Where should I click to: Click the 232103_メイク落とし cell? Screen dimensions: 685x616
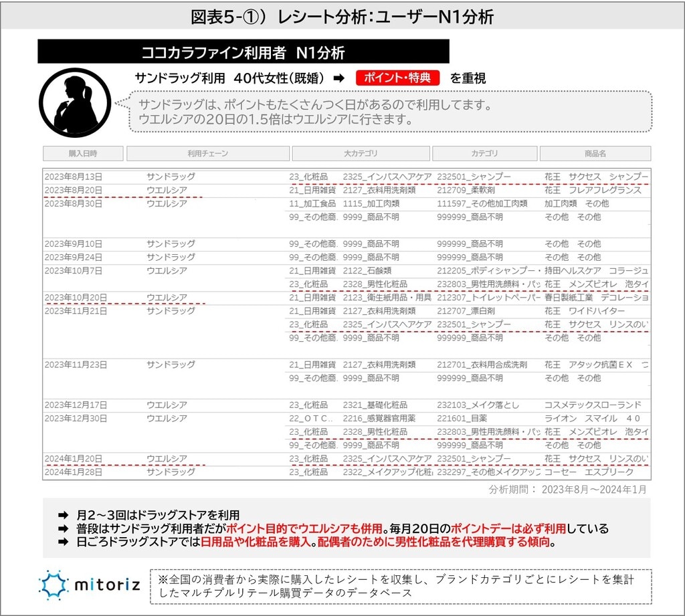click(x=478, y=405)
